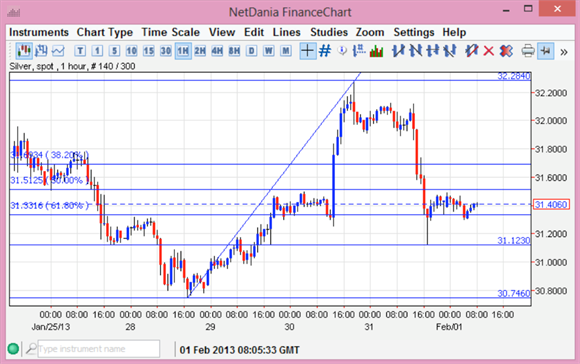Click the Silver, spot, 1 hour title
The height and width of the screenshot is (364, 580).
(x=72, y=66)
